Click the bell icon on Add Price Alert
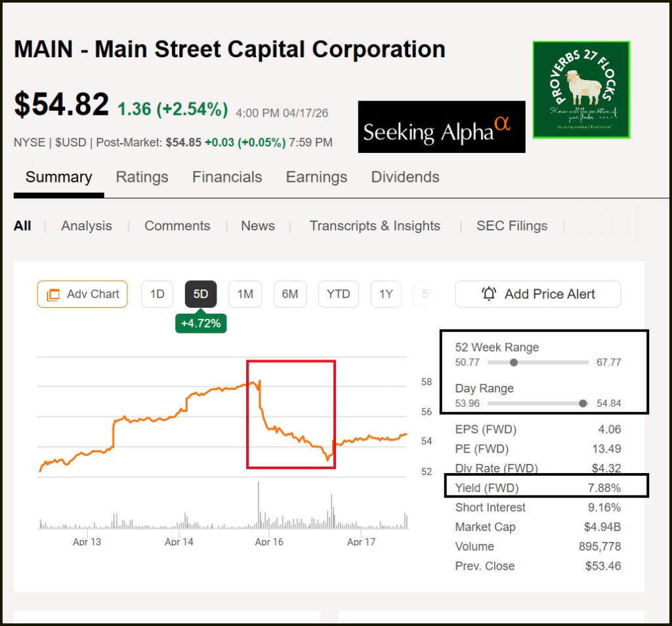672x626 pixels. pos(489,294)
